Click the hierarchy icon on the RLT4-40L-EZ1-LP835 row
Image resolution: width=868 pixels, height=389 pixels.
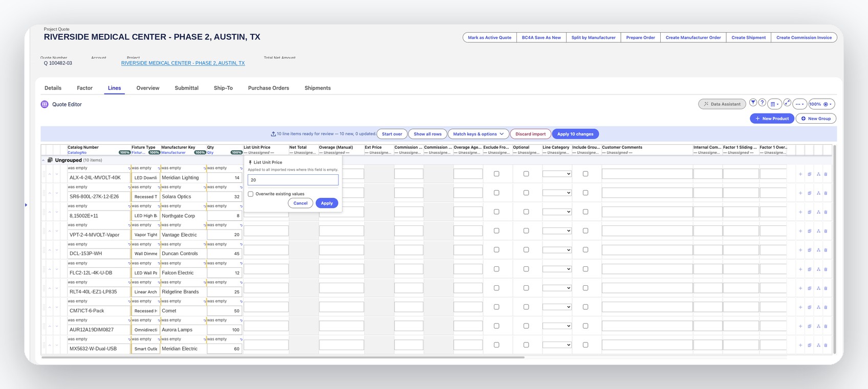818,288
